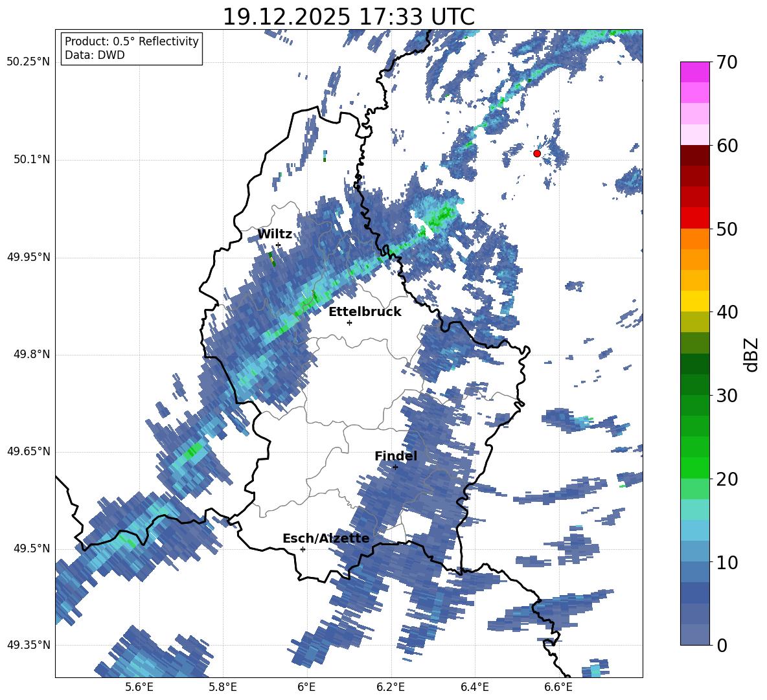Viewport: 767px width, 700px height.
Task: Click the cross marker below Esch/Alzette
Action: [303, 549]
